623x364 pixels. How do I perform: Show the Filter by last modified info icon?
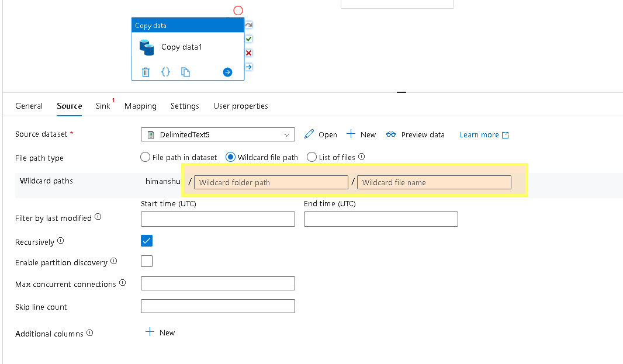98,217
